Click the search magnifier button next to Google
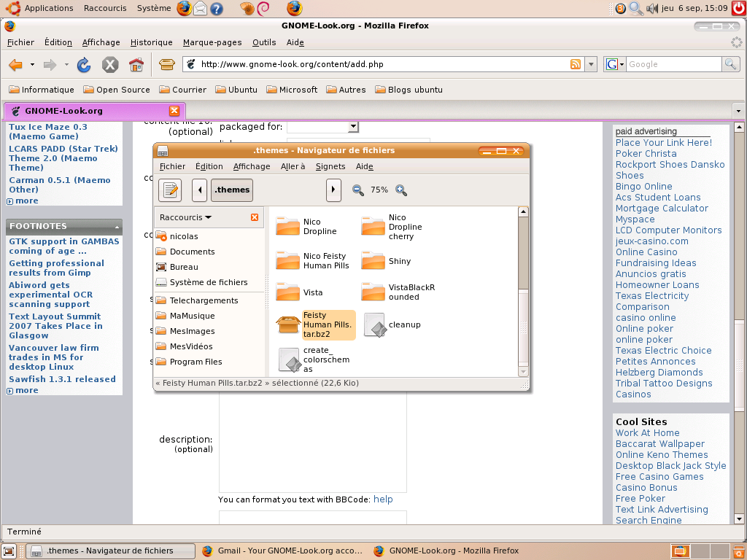 730,64
